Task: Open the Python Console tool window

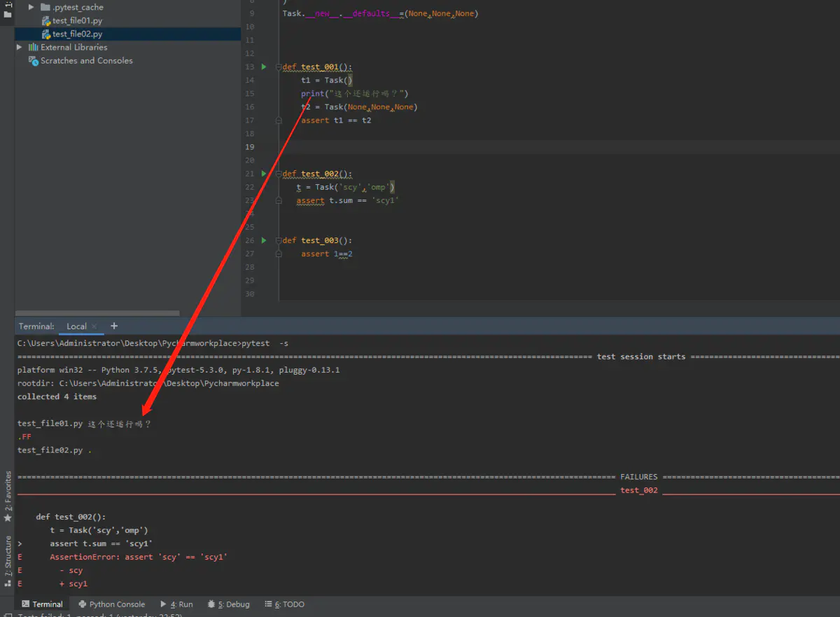Action: 111,604
